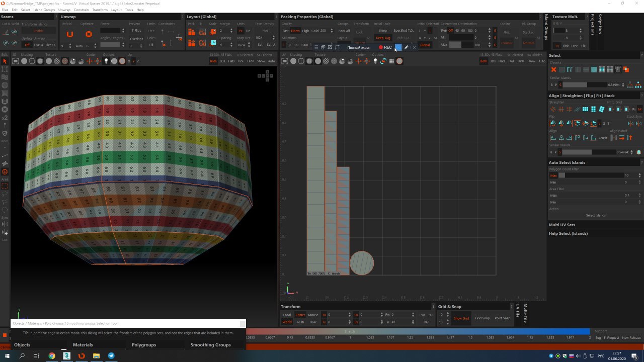Click the orange up arrow Align Island icon
Image resolution: width=644 pixels, height=362 pixels.
pyautogui.click(x=629, y=138)
